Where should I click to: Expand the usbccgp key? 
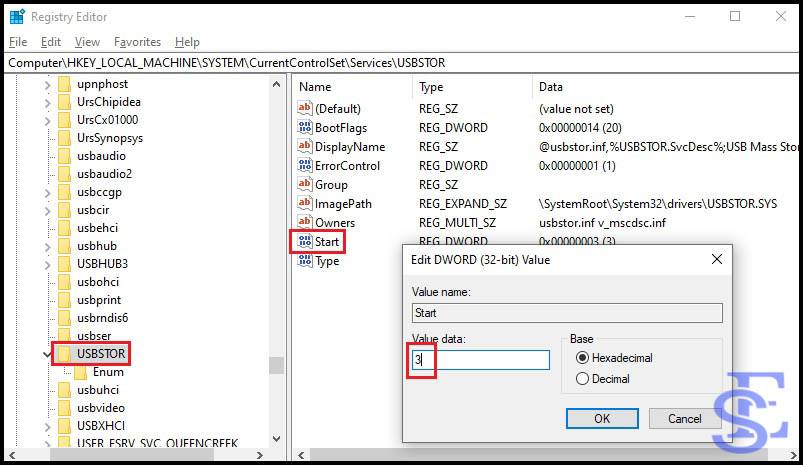point(48,193)
